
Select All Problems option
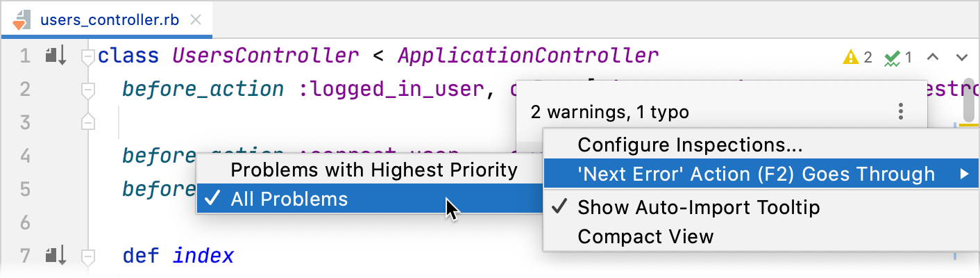[289, 199]
